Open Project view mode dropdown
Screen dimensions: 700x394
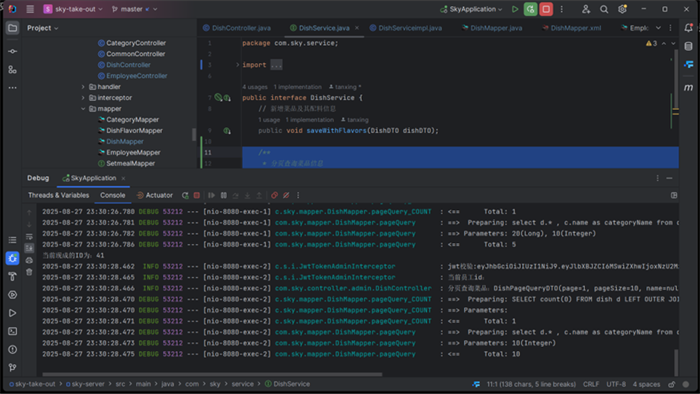tap(42, 28)
